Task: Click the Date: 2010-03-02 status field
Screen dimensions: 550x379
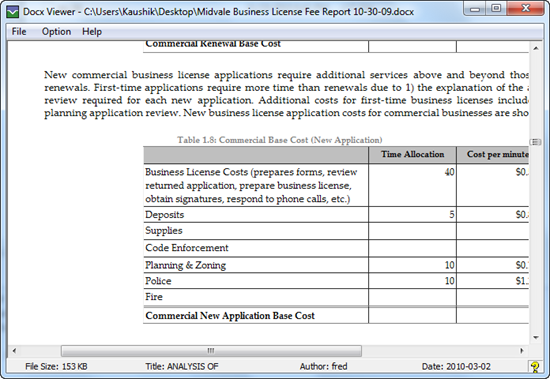Action: pos(456,367)
